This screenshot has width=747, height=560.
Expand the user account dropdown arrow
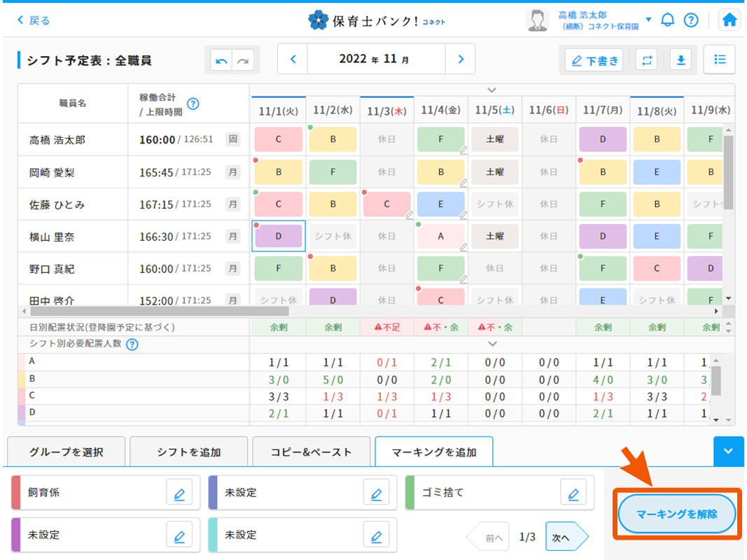point(648,20)
